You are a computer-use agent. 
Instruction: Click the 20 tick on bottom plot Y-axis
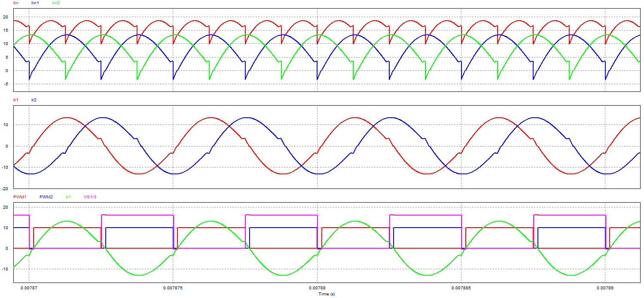[x=6, y=207]
